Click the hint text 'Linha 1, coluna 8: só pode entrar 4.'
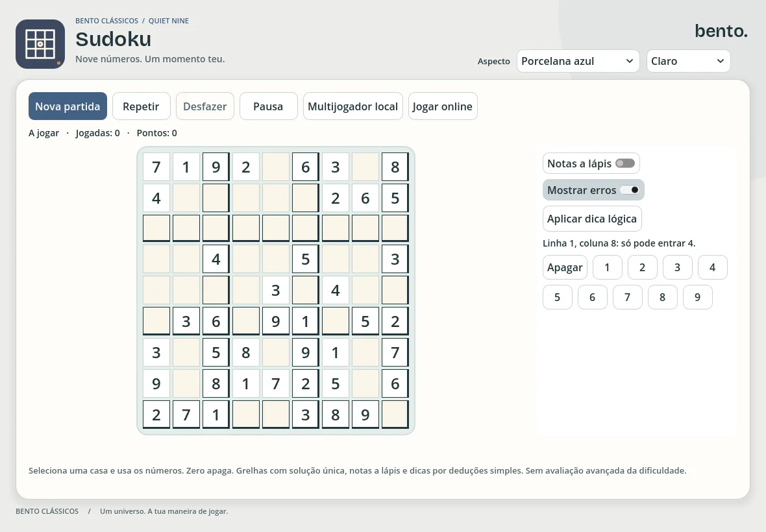 coord(619,243)
